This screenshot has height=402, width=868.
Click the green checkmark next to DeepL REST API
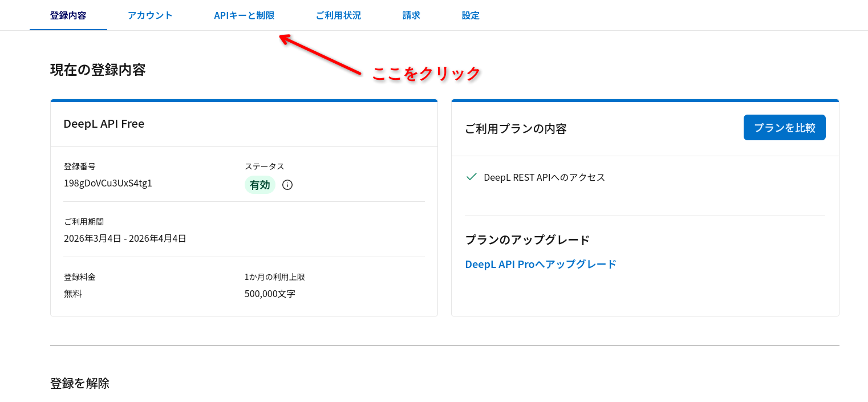click(471, 177)
